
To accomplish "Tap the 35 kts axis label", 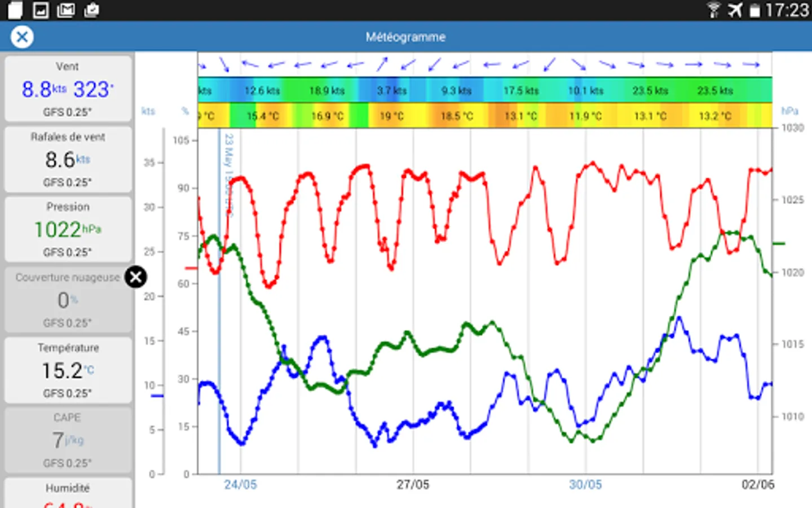I will [x=149, y=163].
